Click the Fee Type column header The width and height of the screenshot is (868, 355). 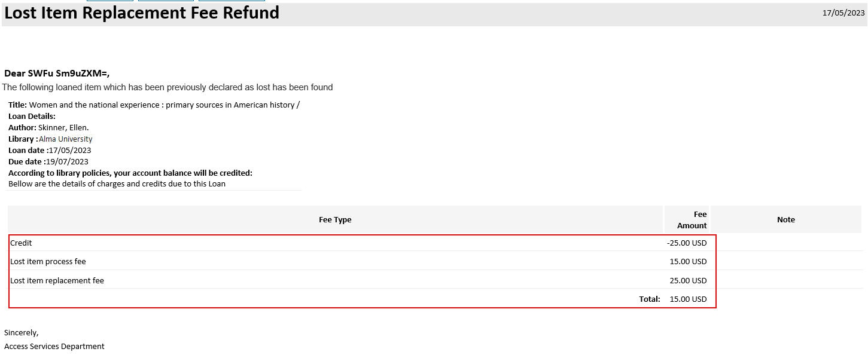[x=335, y=220]
